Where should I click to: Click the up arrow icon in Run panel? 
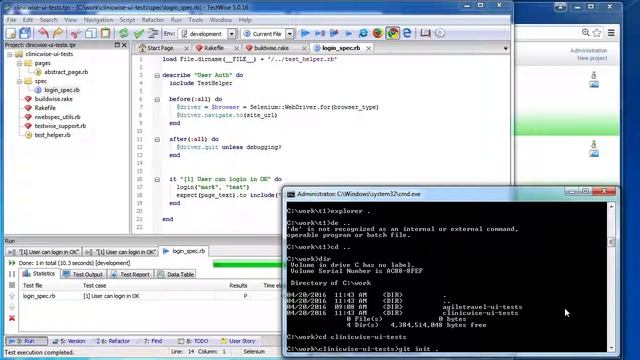12,296
